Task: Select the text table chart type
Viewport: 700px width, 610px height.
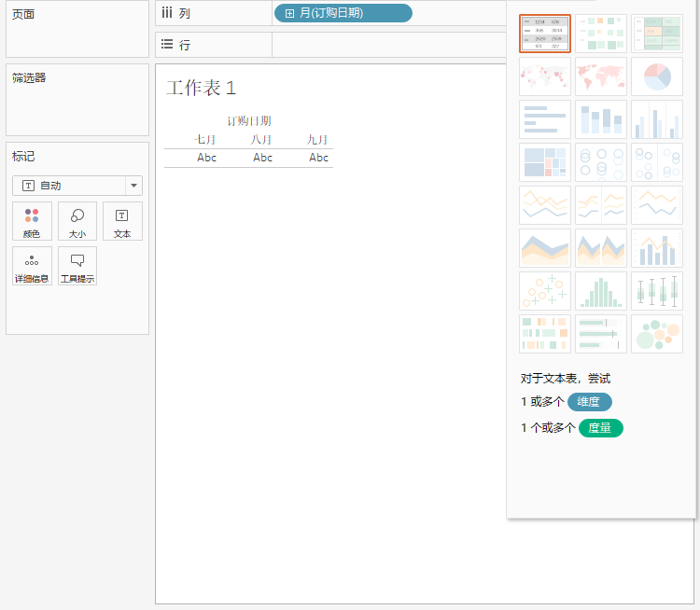Action: coord(545,34)
